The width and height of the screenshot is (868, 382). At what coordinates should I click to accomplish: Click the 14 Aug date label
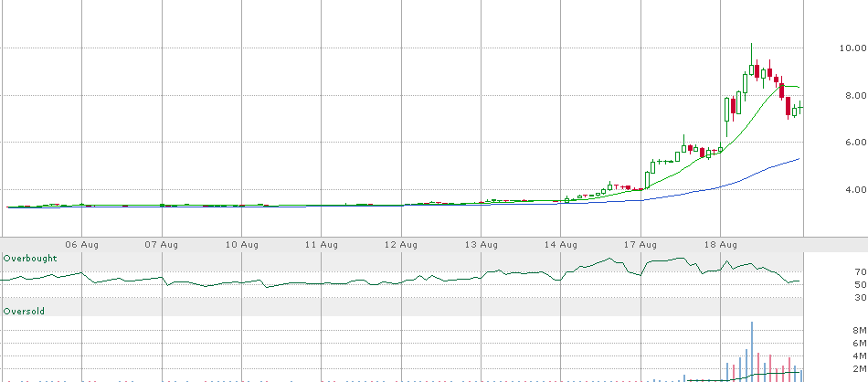[561, 244]
